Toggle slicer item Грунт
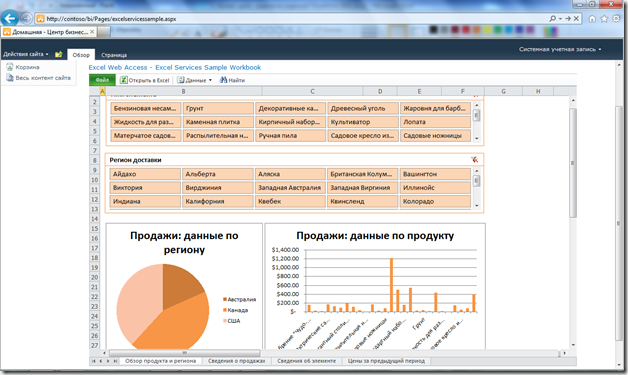The image size is (628, 375). [x=218, y=109]
